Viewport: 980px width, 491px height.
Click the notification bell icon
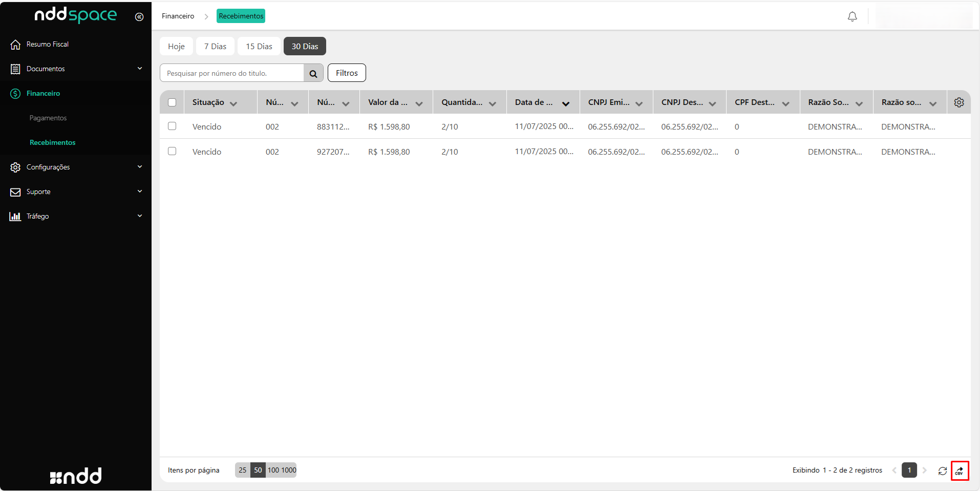click(x=852, y=16)
